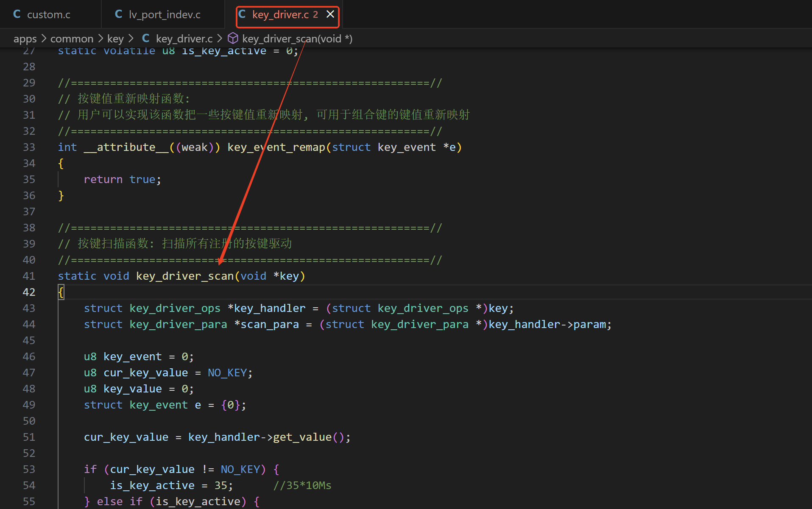The width and height of the screenshot is (812, 509).
Task: Click the '*scan_para' variable on line 44
Action: (x=267, y=324)
